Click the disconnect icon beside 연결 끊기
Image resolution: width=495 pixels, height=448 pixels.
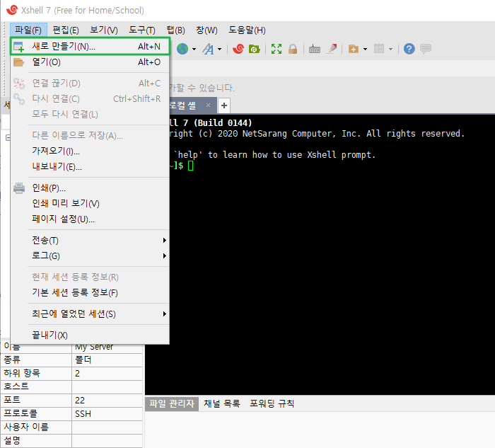coord(19,84)
